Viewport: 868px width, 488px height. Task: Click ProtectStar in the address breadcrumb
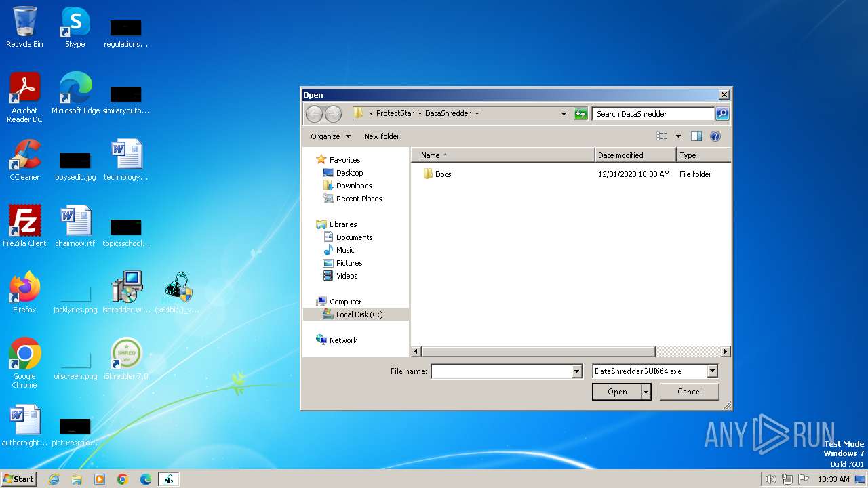tap(395, 114)
